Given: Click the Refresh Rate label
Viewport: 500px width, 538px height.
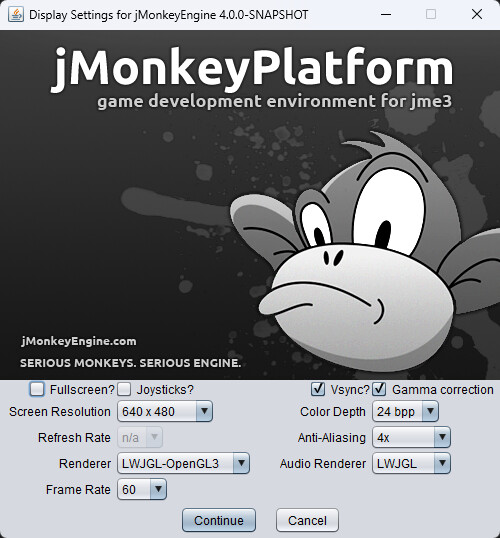Looking at the screenshot, I should pyautogui.click(x=74, y=437).
